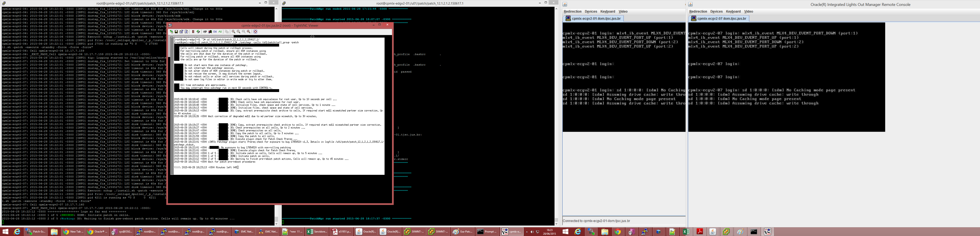Image resolution: width=980 pixels, height=236 pixels.
Task: Click the network tray icon
Action: point(537,231)
